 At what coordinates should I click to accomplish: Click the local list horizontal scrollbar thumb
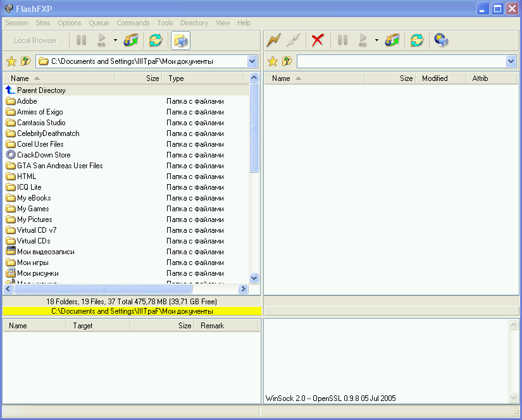pos(103,288)
